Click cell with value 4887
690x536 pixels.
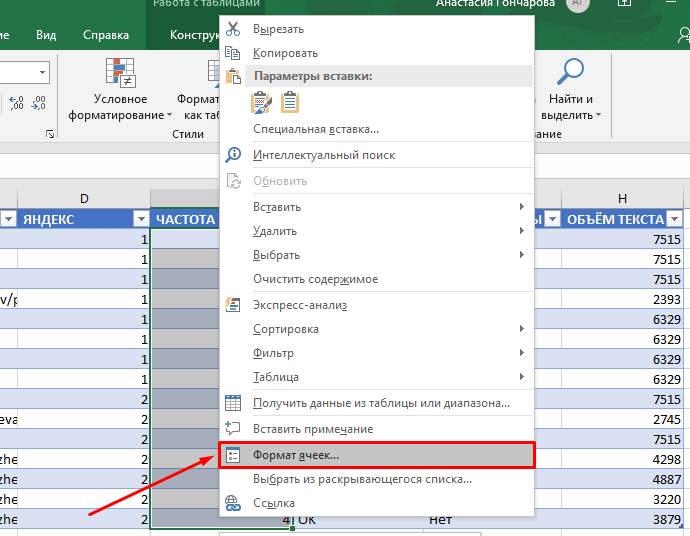click(622, 479)
